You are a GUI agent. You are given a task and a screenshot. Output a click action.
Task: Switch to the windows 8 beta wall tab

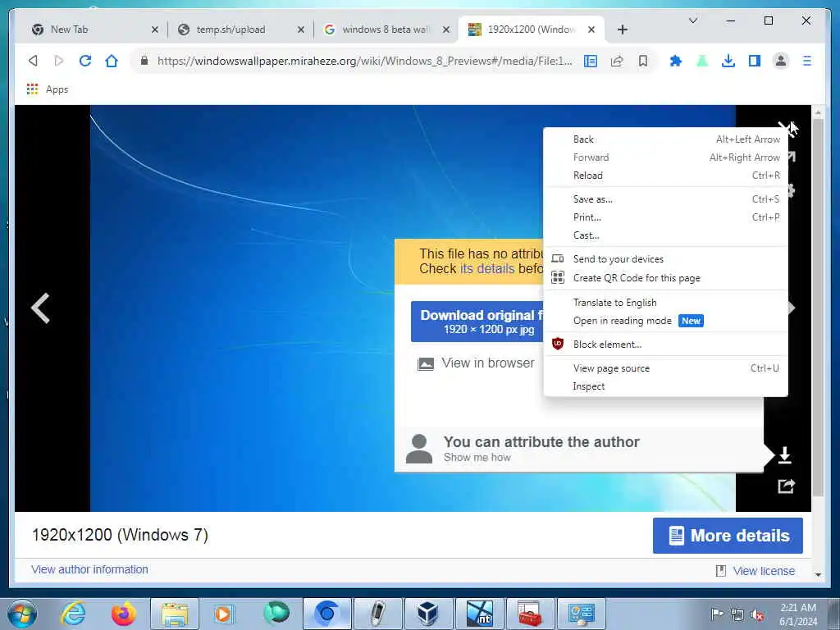tap(386, 30)
